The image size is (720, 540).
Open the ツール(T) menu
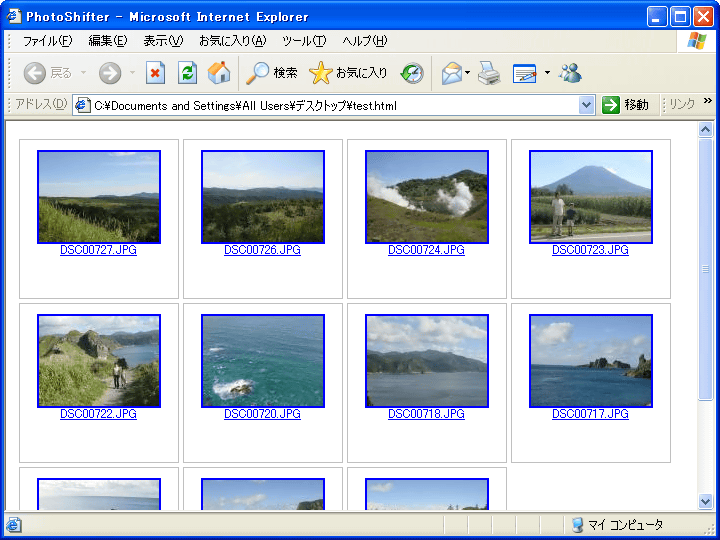(304, 41)
